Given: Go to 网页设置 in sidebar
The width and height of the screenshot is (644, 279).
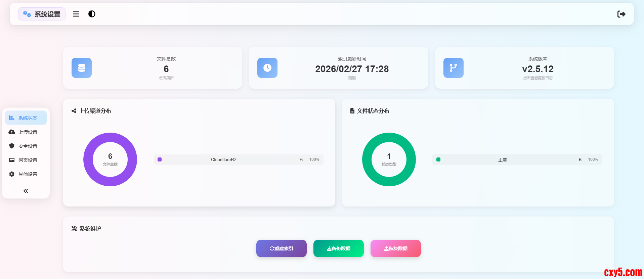Looking at the screenshot, I should [26, 160].
